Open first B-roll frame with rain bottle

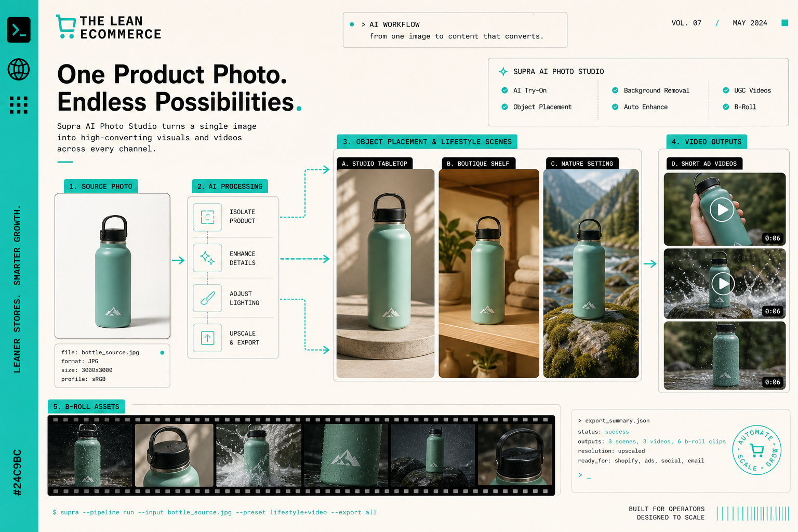(90, 455)
